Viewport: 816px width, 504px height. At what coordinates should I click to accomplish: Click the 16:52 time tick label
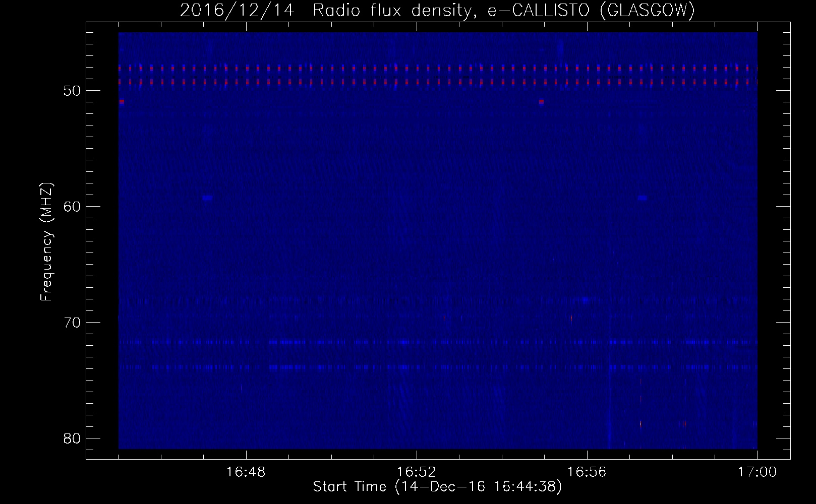pos(417,472)
